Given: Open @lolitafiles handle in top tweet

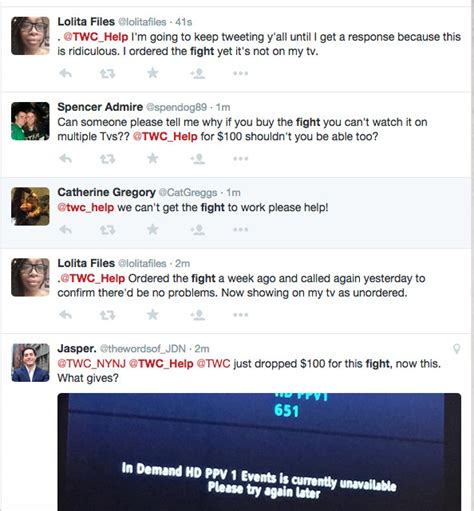Looking at the screenshot, I should tap(142, 22).
